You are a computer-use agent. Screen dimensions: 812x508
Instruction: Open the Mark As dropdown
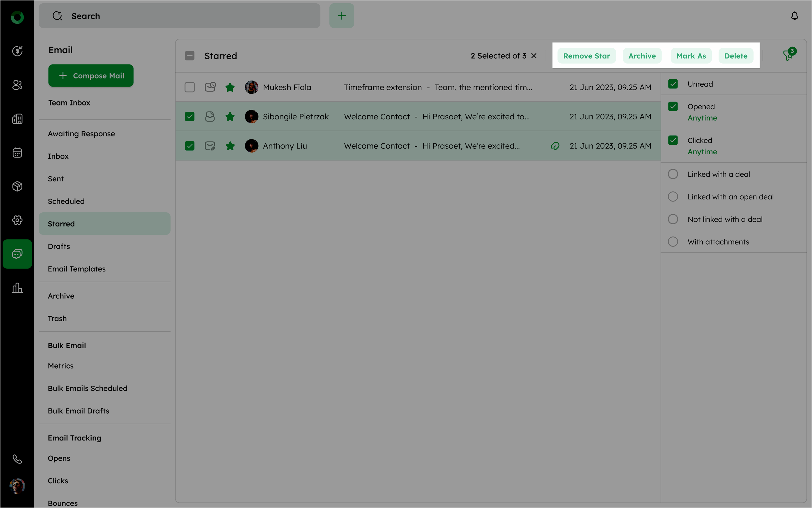(x=691, y=56)
